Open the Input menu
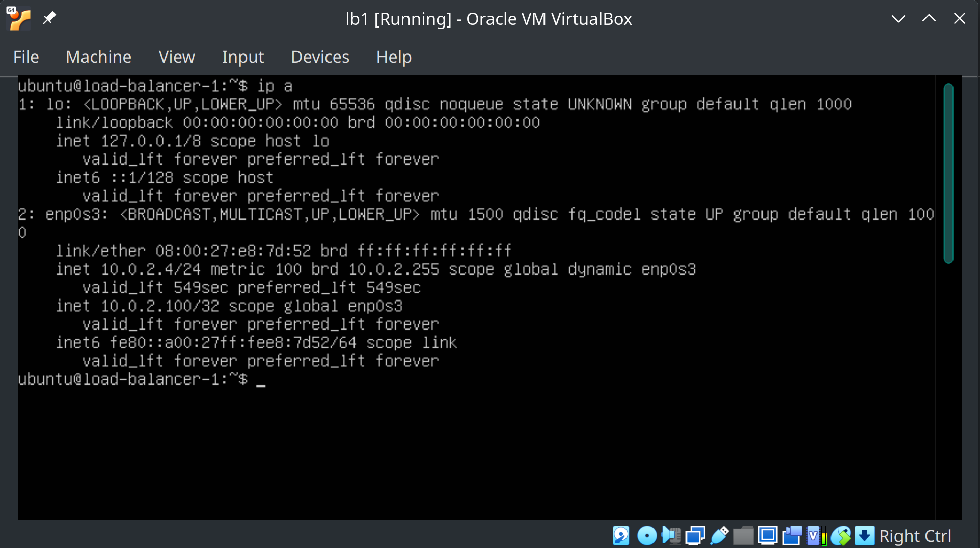Image resolution: width=980 pixels, height=548 pixels. click(x=243, y=57)
